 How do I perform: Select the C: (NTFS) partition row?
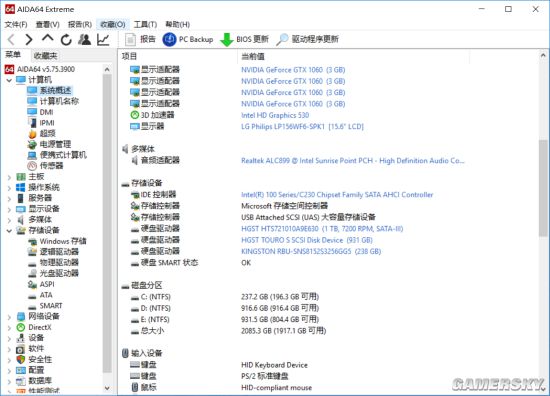224,297
